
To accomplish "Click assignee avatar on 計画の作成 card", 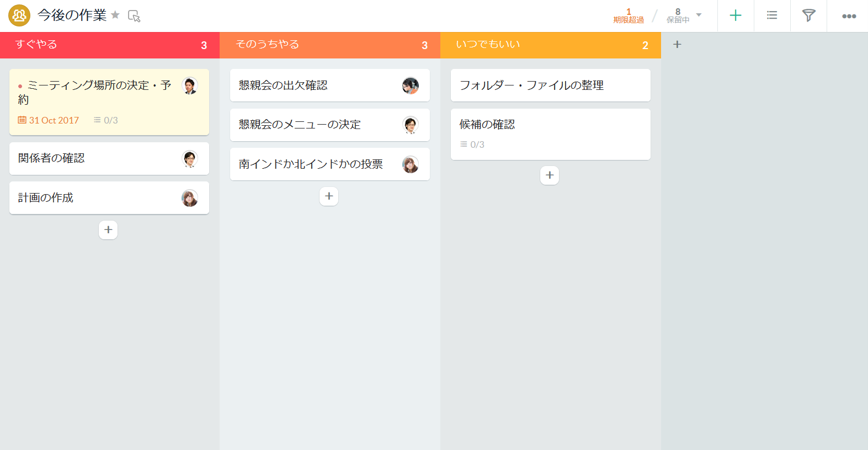I will (190, 198).
